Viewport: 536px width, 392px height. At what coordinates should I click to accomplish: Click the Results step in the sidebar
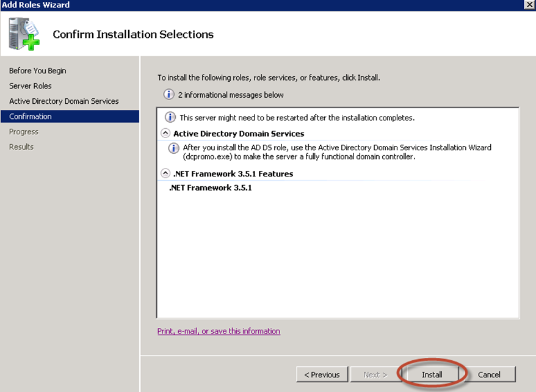[x=21, y=147]
